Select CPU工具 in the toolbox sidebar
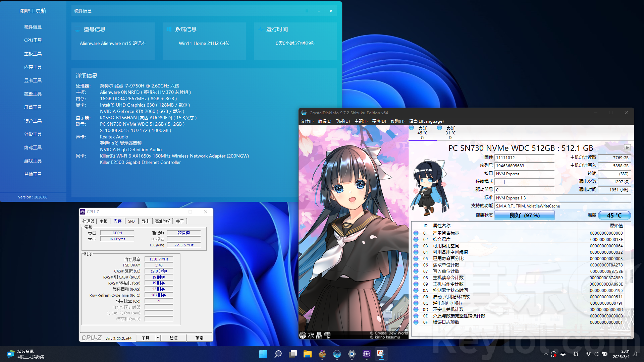The height and width of the screenshot is (362, 644). pyautogui.click(x=33, y=40)
